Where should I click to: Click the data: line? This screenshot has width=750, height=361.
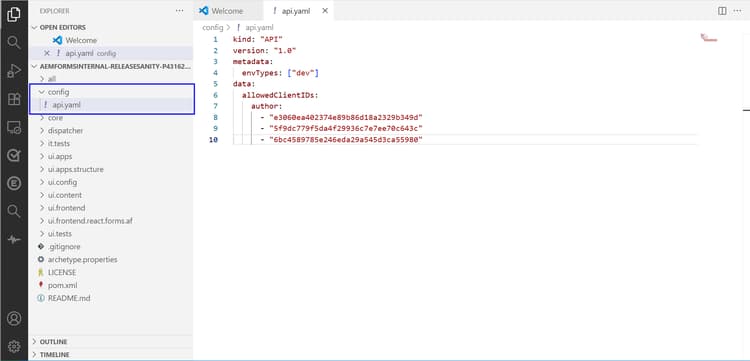tap(244, 84)
